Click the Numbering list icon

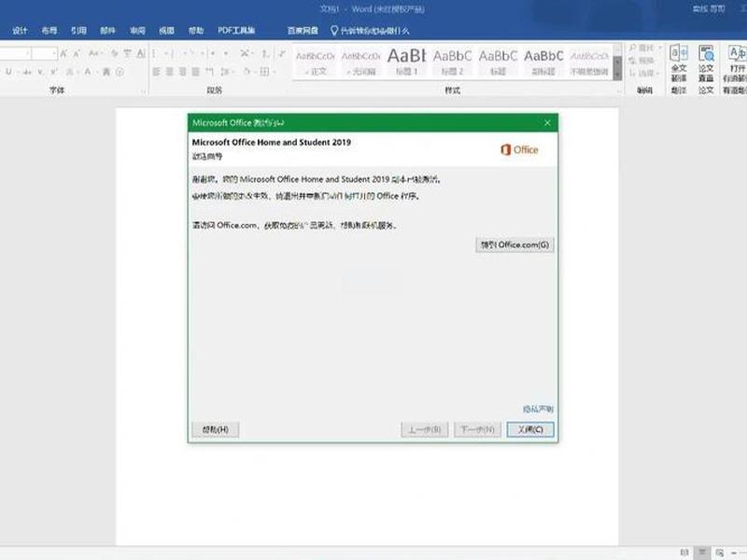point(172,53)
